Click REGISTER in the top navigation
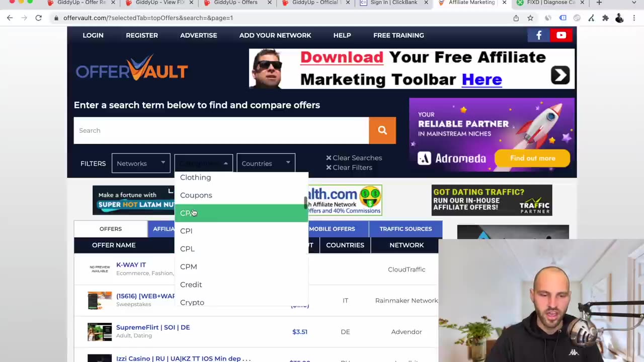This screenshot has width=644, height=362. pos(142,35)
